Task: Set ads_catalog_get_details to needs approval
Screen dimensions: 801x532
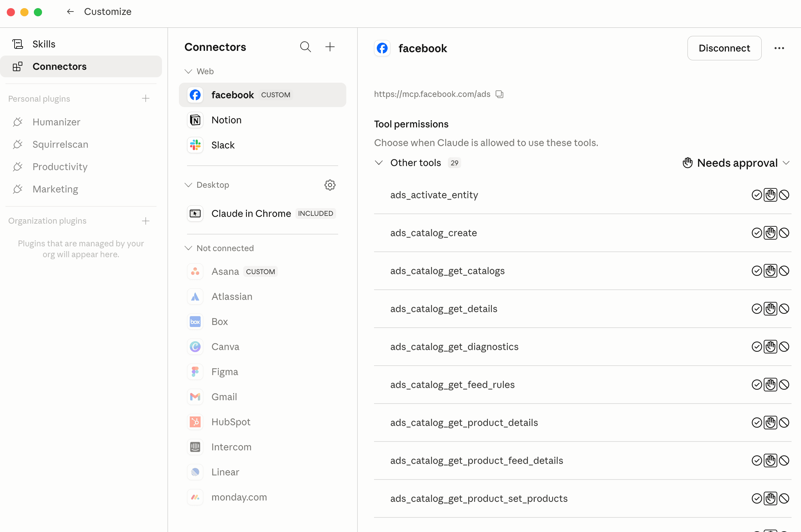Action: tap(770, 309)
